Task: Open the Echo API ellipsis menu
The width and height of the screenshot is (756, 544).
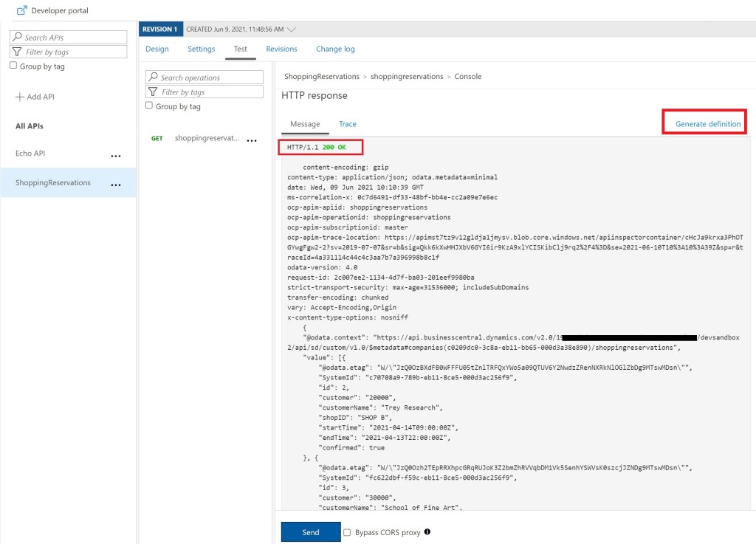Action: click(x=116, y=156)
